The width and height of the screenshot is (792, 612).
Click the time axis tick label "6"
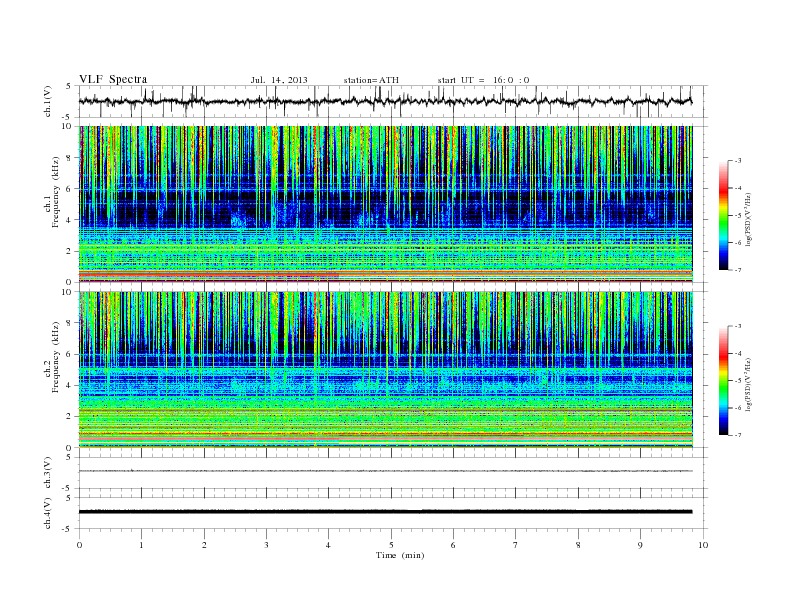click(x=453, y=545)
